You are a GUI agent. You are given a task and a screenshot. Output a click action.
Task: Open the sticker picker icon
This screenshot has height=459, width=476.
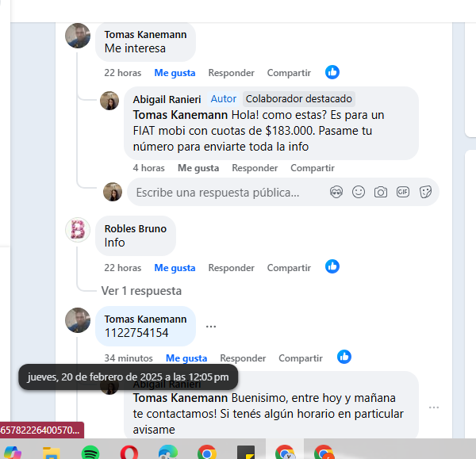pos(425,192)
